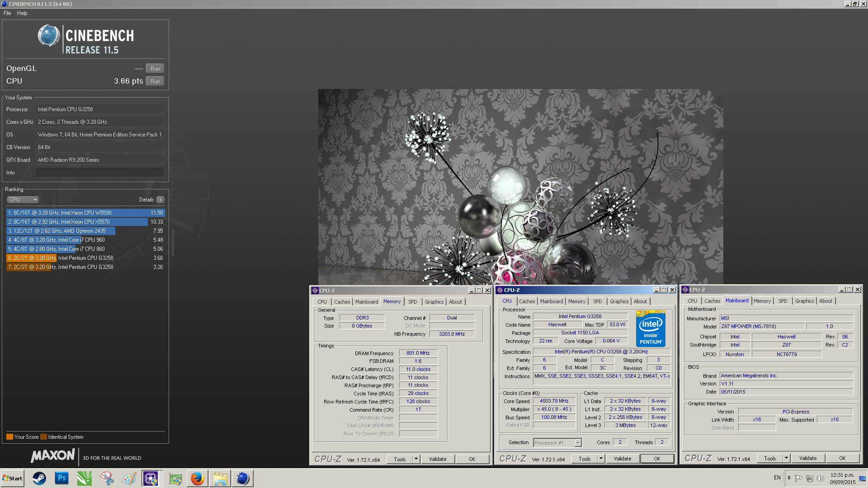Image resolution: width=868 pixels, height=488 pixels.
Task: Launch Photoshop from the taskbar
Action: coord(62,478)
